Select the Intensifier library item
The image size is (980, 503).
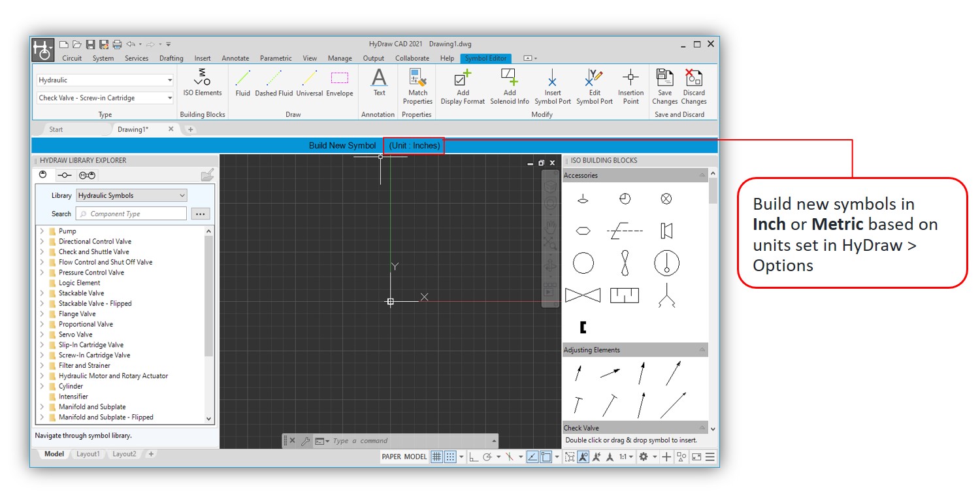point(73,397)
